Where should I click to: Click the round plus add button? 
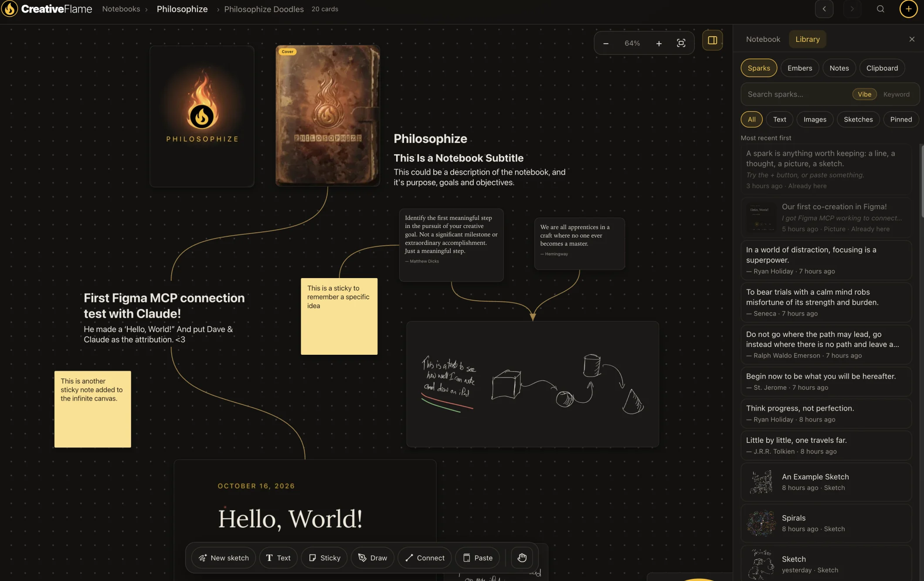[x=909, y=9]
